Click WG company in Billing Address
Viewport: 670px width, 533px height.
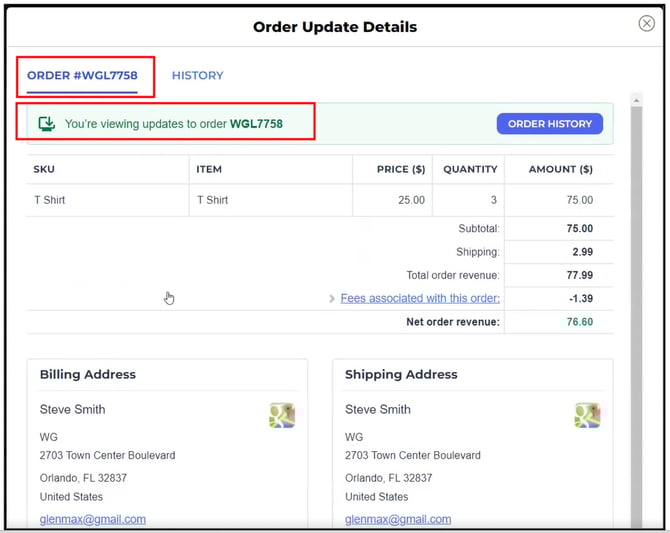[x=49, y=437]
